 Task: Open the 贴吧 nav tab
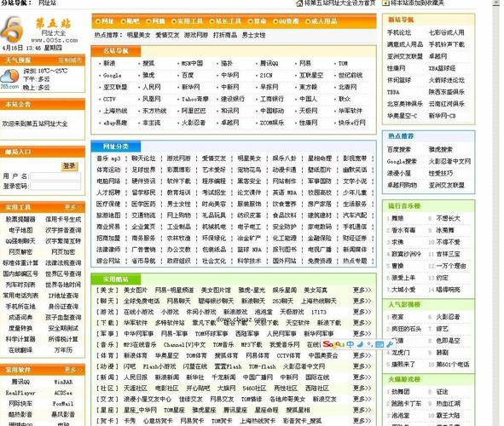click(130, 21)
